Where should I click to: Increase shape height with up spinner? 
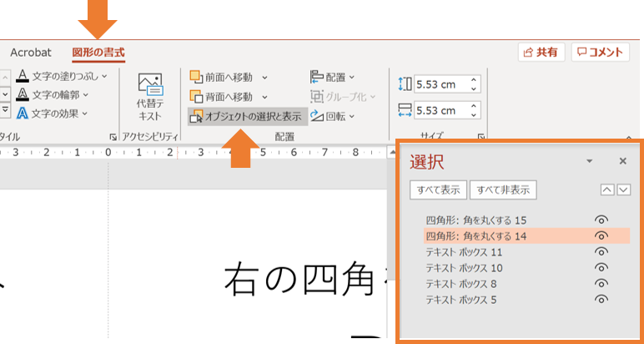pos(474,79)
